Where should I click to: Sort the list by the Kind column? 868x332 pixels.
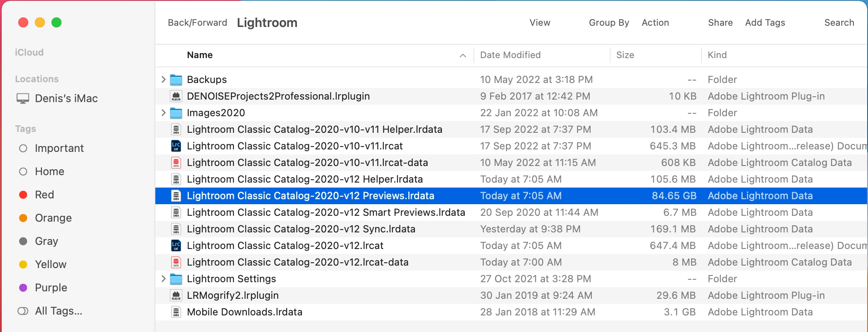tap(717, 55)
